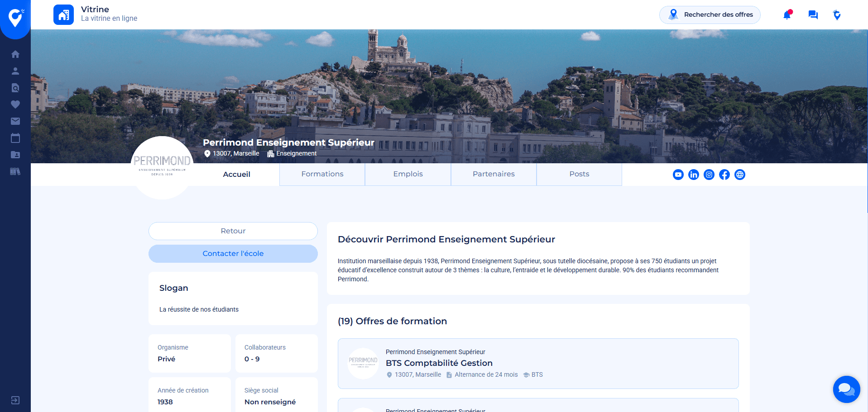Open the mail envelope icon in sidebar

[x=15, y=121]
